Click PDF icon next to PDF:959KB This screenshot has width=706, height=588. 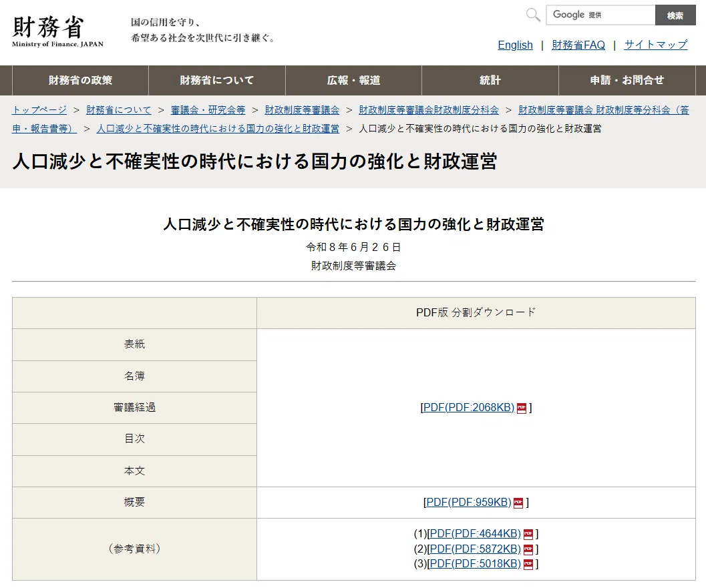[x=518, y=503]
